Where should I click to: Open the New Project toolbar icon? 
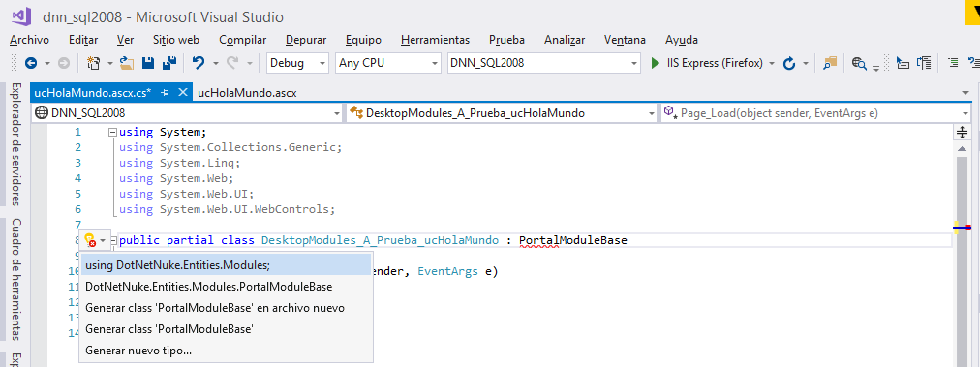click(x=94, y=63)
